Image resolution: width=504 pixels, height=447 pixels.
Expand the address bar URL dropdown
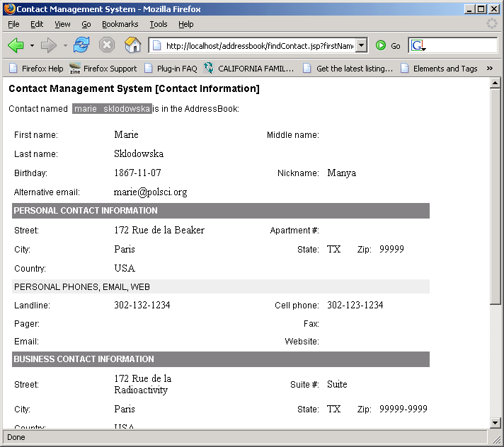pos(361,45)
